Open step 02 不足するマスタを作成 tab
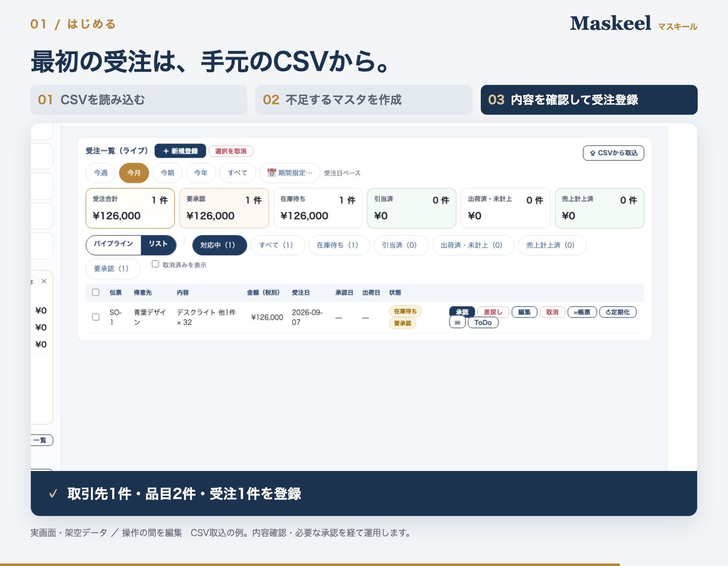 [x=364, y=100]
